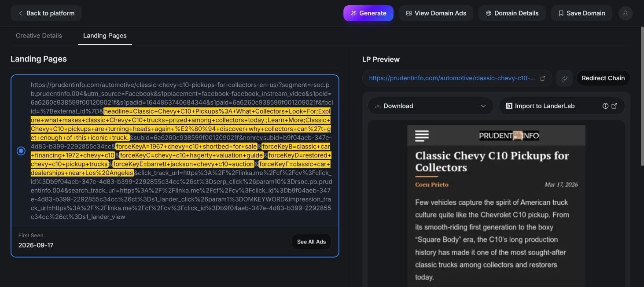Click the PRUDENT INFO logo in preview
The image size is (644, 287).
509,136
